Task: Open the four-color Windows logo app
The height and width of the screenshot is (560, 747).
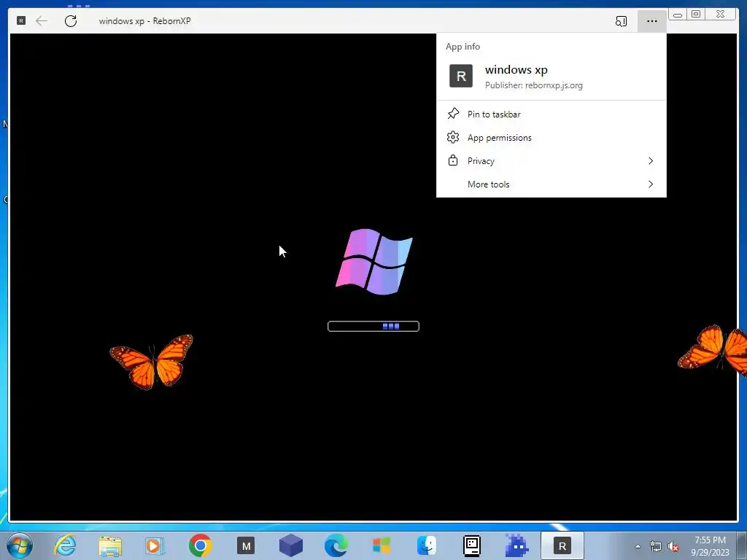Action: [x=381, y=545]
